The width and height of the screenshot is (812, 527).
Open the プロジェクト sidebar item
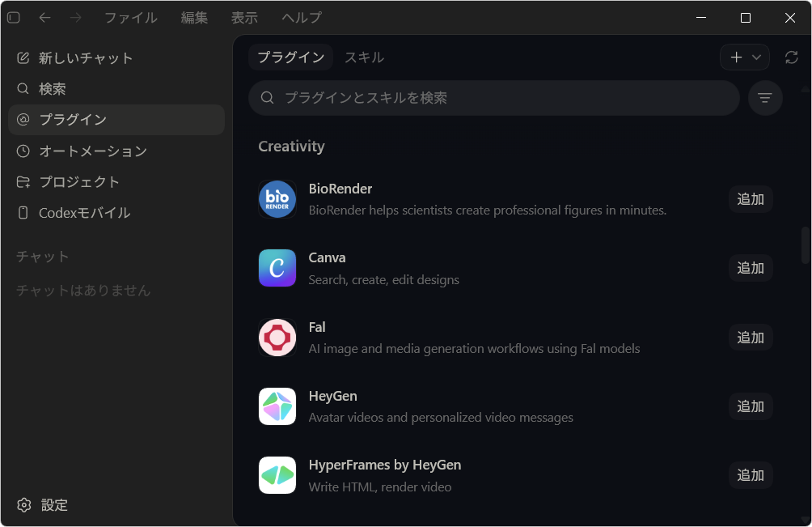[x=116, y=182]
